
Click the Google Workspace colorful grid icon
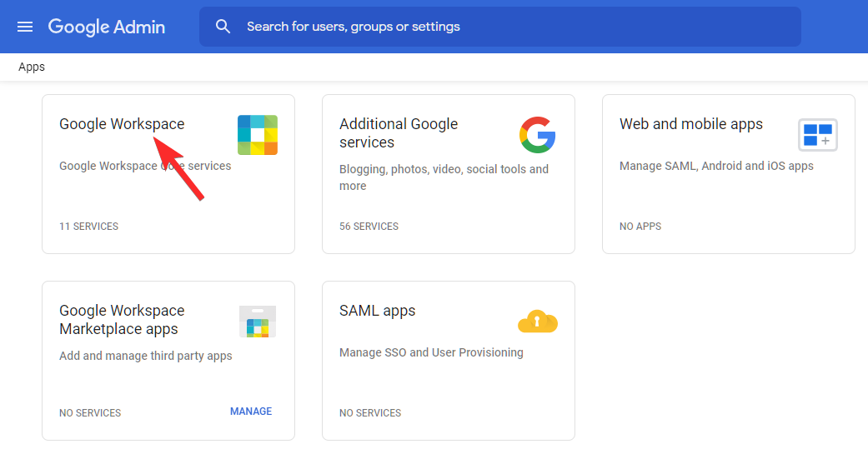coord(258,135)
